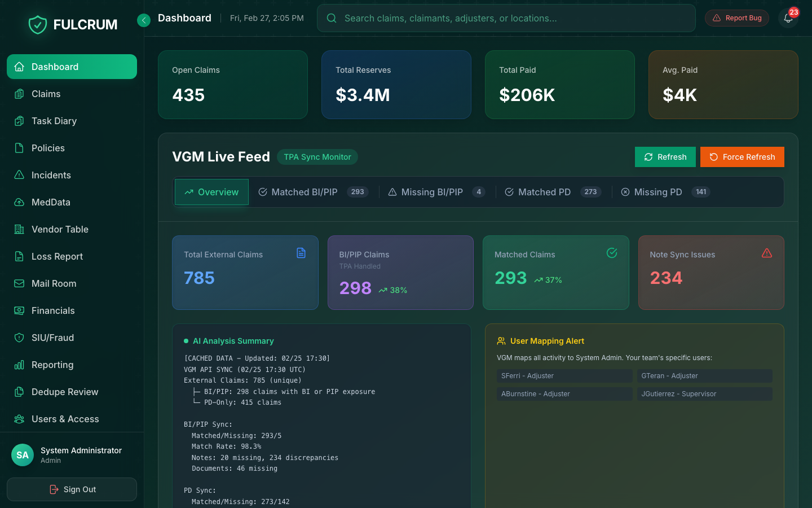The height and width of the screenshot is (508, 812).
Task: Collapse the sidebar with the green chevron
Action: (x=144, y=18)
